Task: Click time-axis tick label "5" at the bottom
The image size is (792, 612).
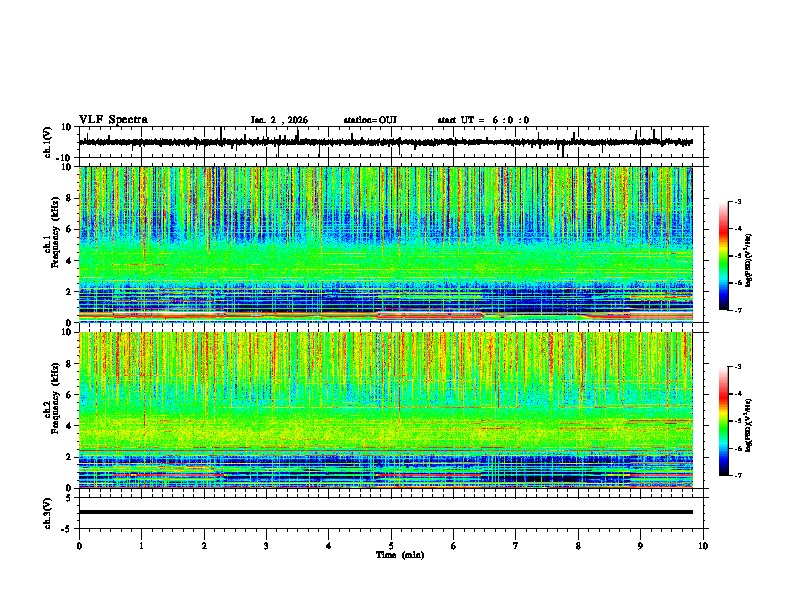Action: pos(391,546)
